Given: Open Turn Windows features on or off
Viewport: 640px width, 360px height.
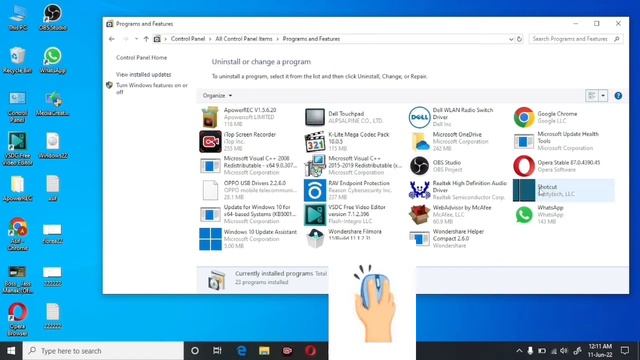Looking at the screenshot, I should (151, 88).
